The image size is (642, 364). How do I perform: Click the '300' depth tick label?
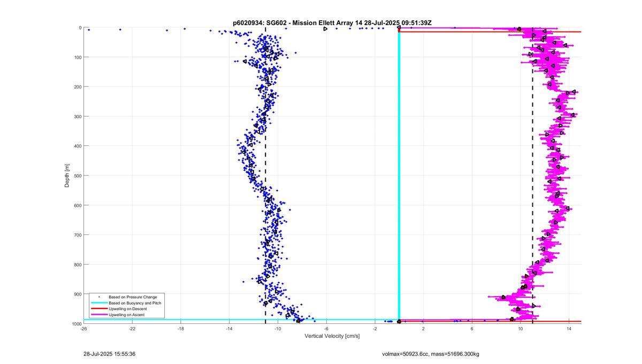click(77, 117)
